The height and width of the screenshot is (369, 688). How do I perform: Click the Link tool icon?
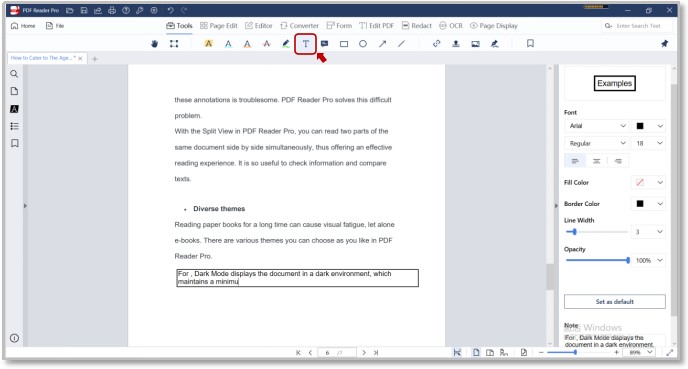[436, 44]
